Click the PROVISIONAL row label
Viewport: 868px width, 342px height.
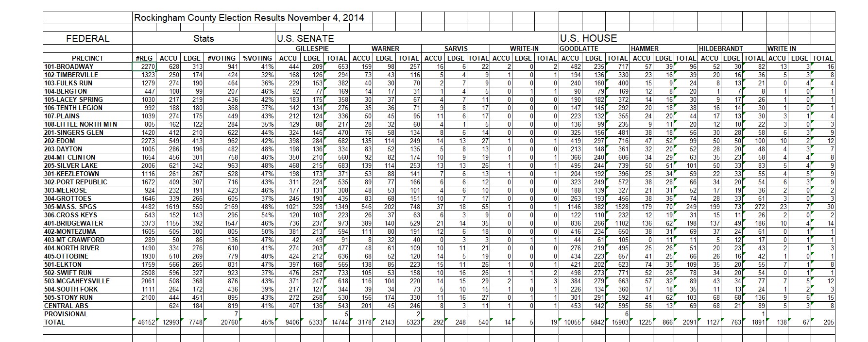[66, 314]
